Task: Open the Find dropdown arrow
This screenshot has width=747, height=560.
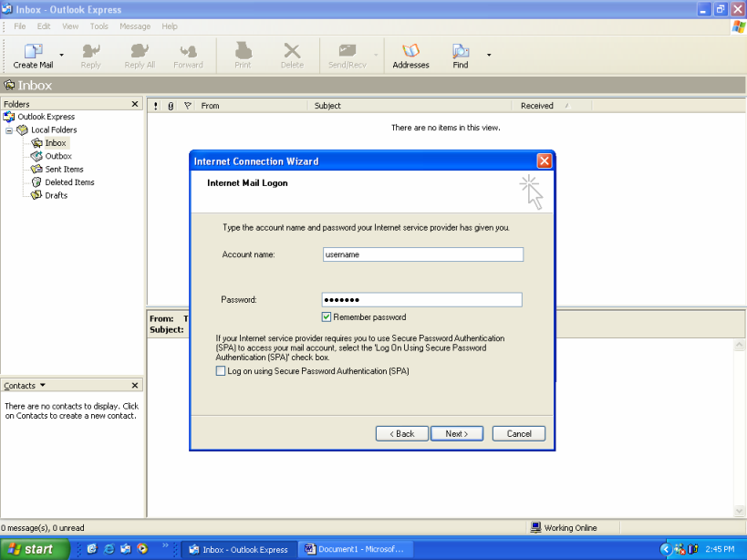Action: coord(489,56)
